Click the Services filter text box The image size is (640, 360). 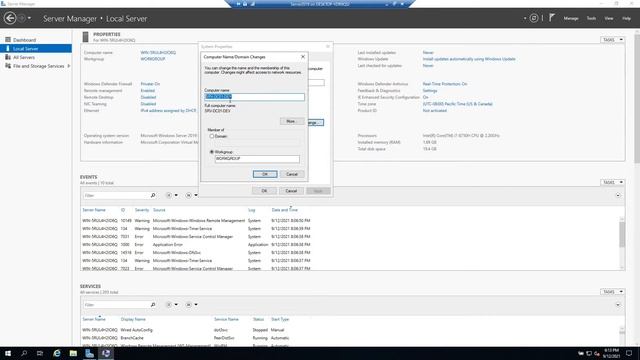coord(116,305)
